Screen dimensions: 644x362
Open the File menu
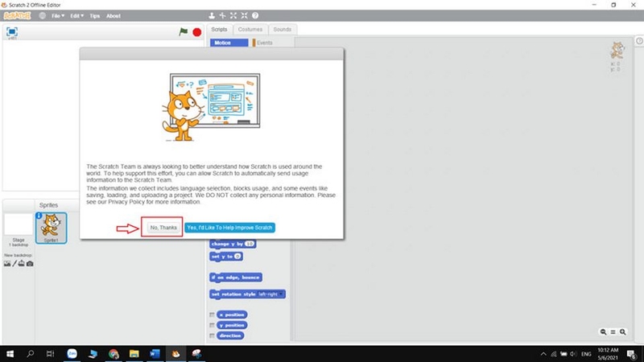click(x=58, y=15)
